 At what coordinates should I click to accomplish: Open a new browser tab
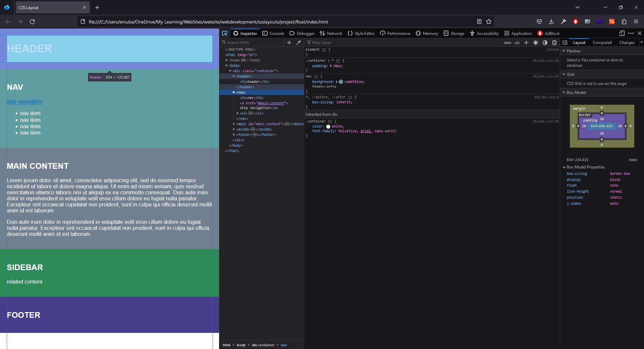[97, 7]
